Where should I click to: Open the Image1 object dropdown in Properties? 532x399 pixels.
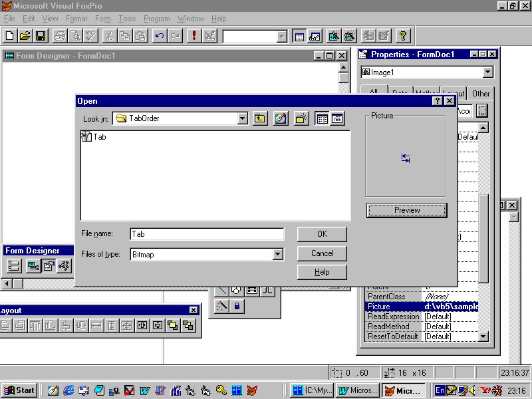pos(488,72)
